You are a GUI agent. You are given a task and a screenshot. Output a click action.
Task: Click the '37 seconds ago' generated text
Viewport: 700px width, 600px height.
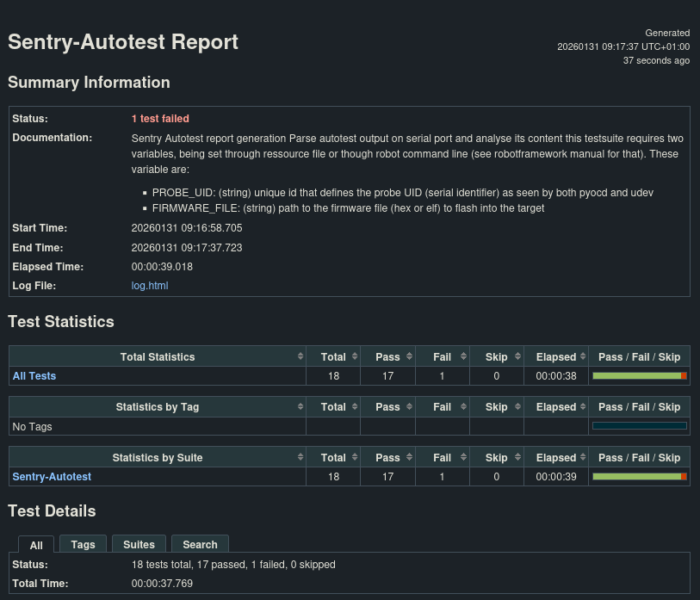click(656, 61)
